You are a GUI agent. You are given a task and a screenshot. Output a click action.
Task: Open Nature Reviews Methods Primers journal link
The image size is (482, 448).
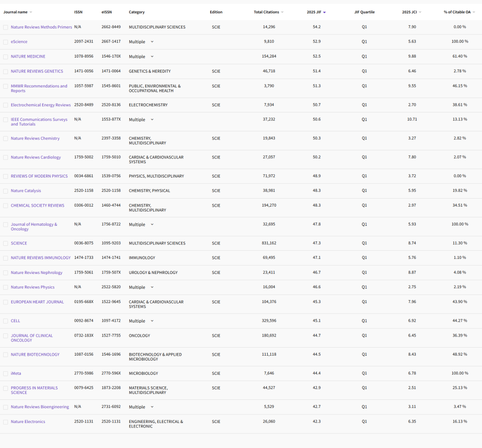pos(41,27)
